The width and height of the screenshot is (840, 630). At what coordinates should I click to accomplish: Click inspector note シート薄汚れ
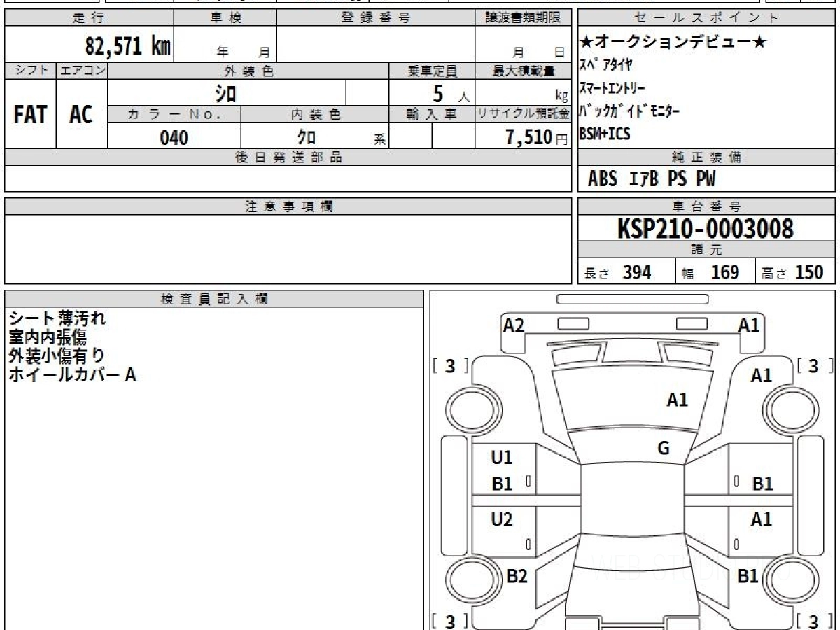58,318
